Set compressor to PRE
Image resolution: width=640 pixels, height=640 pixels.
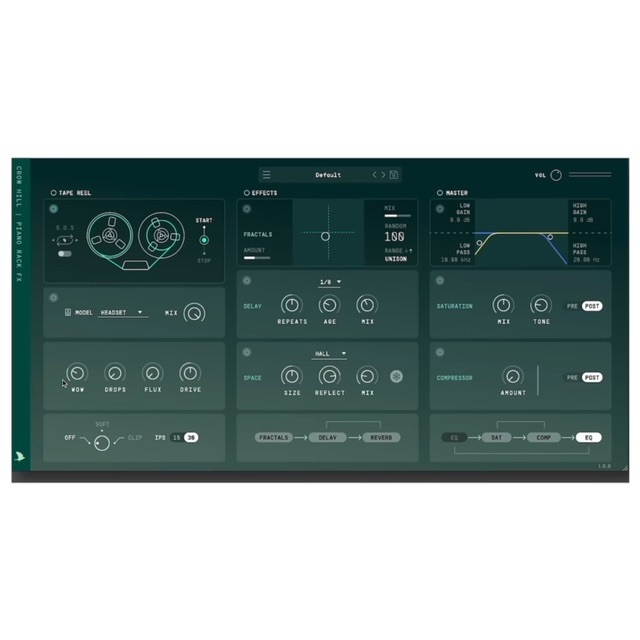click(x=572, y=378)
